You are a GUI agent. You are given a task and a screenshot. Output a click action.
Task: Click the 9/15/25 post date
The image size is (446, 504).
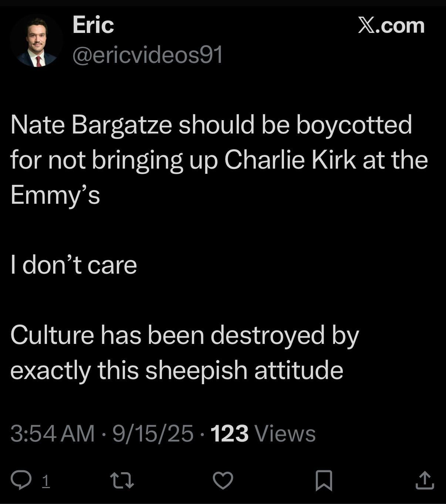(x=153, y=433)
